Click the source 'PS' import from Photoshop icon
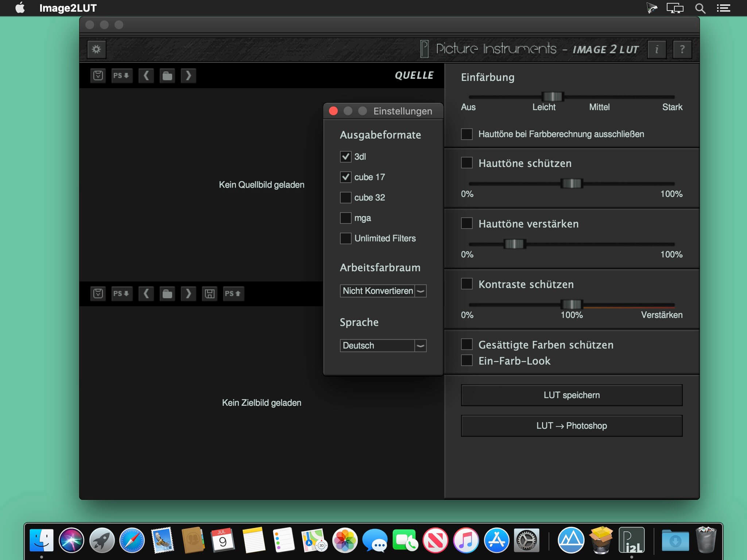747x560 pixels. point(121,76)
